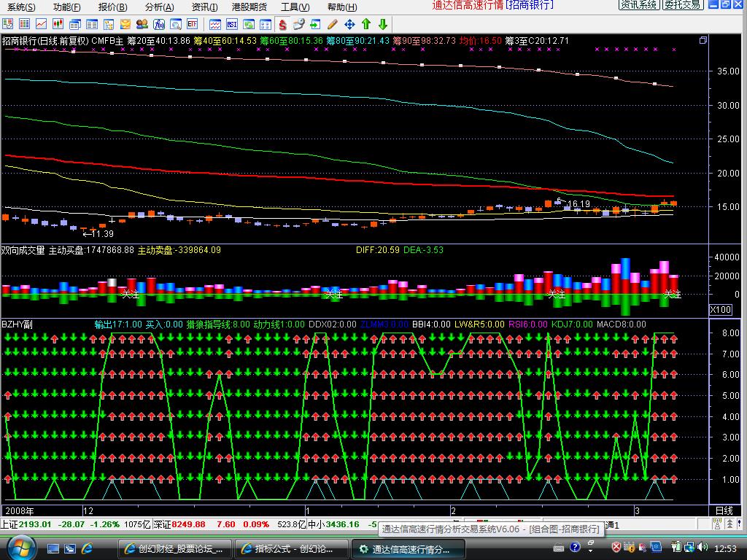Click the multi-window layout icon
747x560 pixels.
pyautogui.click(x=266, y=24)
